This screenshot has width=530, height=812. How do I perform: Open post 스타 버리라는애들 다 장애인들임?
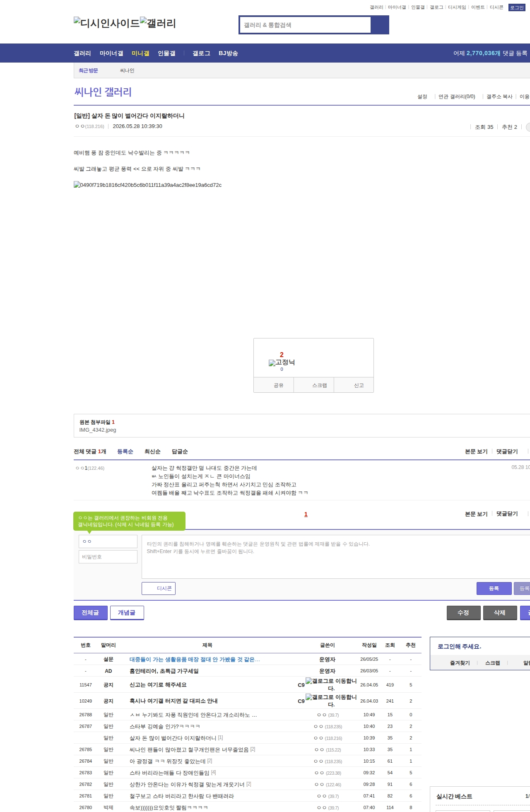170,773
